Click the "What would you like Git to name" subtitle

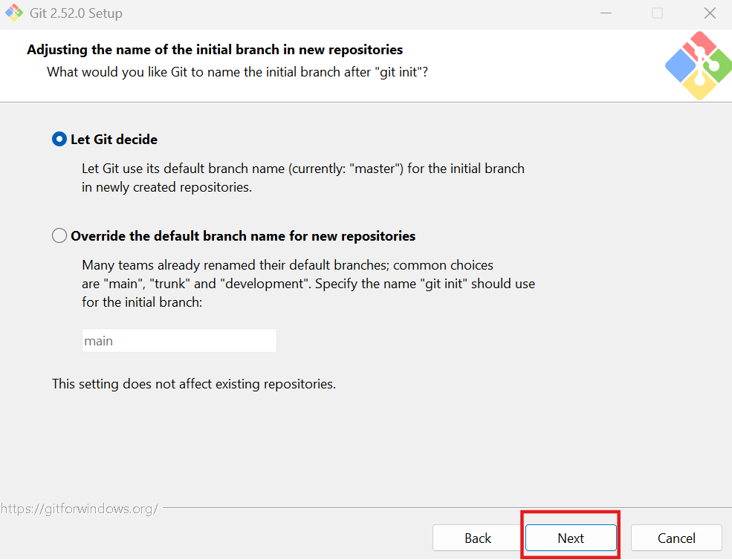[x=237, y=72]
